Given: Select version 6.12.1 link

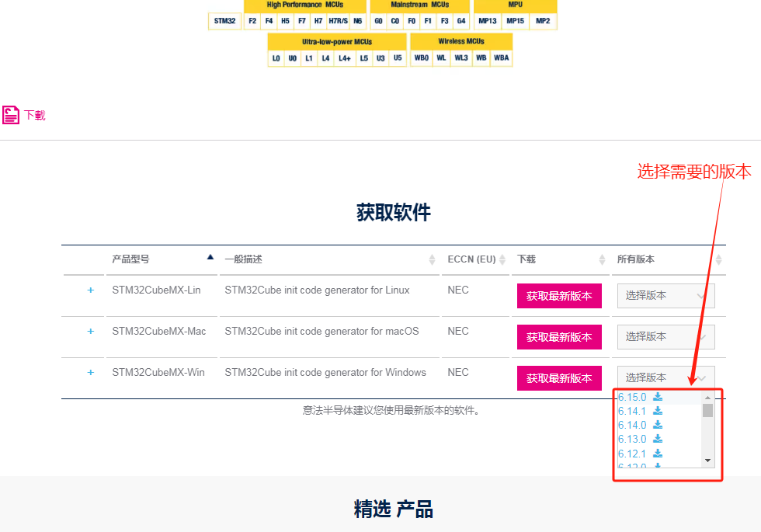Looking at the screenshot, I should 632,454.
